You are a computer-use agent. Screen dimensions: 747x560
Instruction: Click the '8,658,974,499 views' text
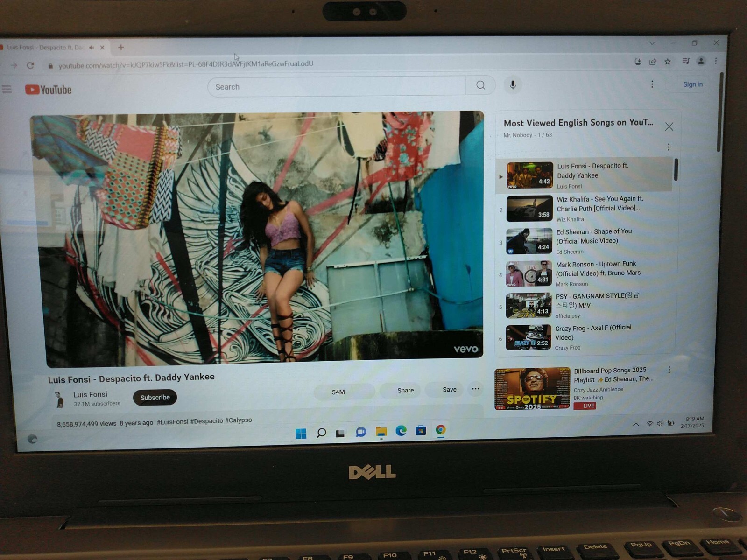click(86, 424)
